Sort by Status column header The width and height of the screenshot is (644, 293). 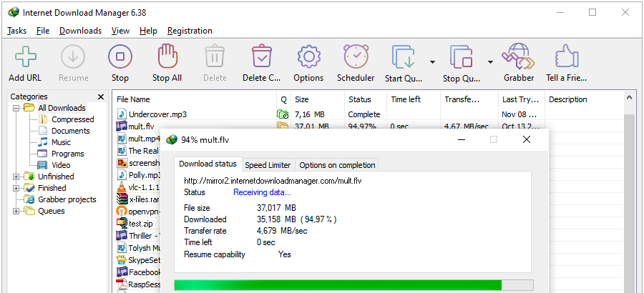click(365, 99)
